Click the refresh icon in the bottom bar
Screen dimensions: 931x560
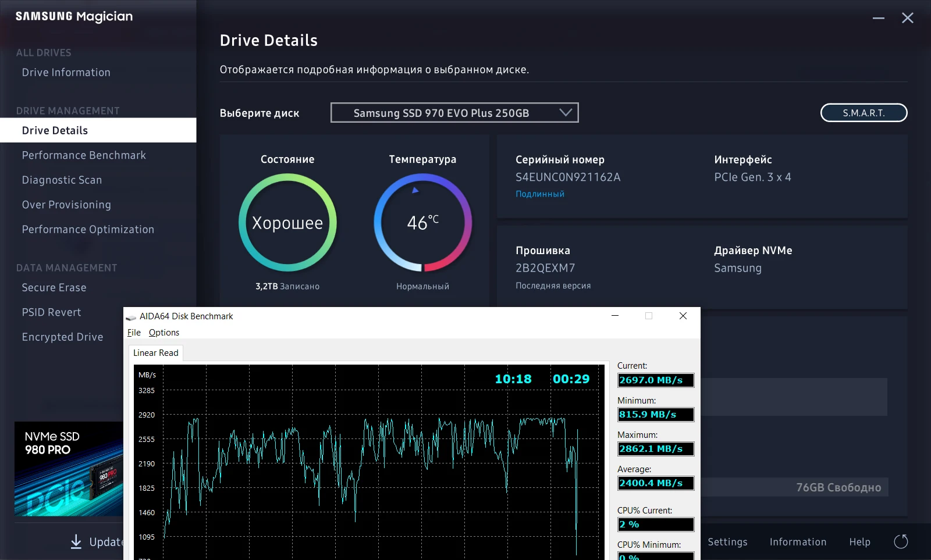pyautogui.click(x=901, y=542)
